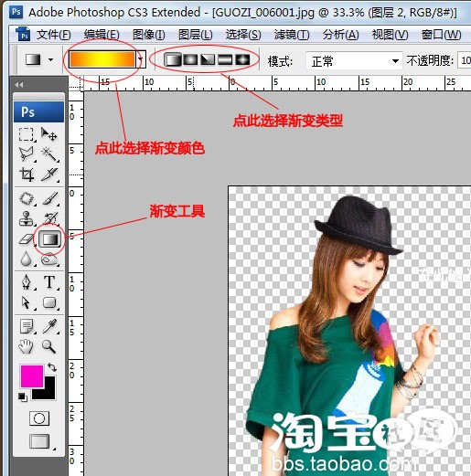Toggle Quick Mask mode
The image size is (471, 476).
[x=39, y=418]
